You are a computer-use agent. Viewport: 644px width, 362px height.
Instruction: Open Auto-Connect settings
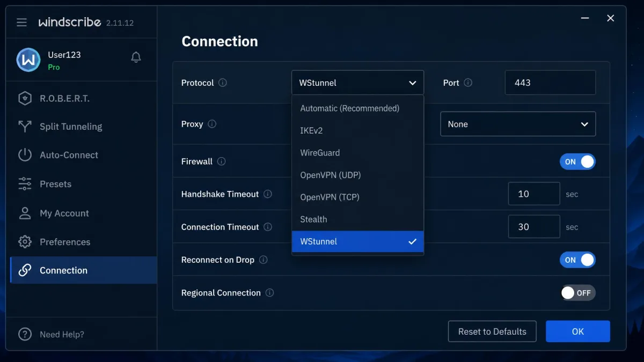(84, 155)
